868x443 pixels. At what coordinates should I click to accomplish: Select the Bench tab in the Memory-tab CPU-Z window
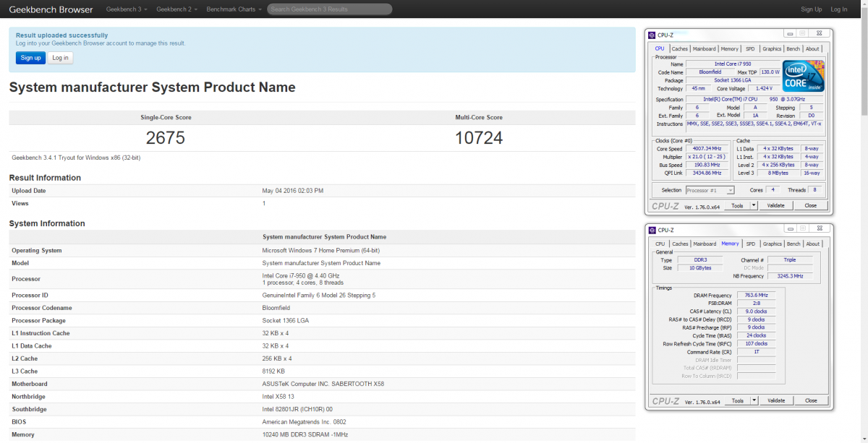pyautogui.click(x=793, y=244)
